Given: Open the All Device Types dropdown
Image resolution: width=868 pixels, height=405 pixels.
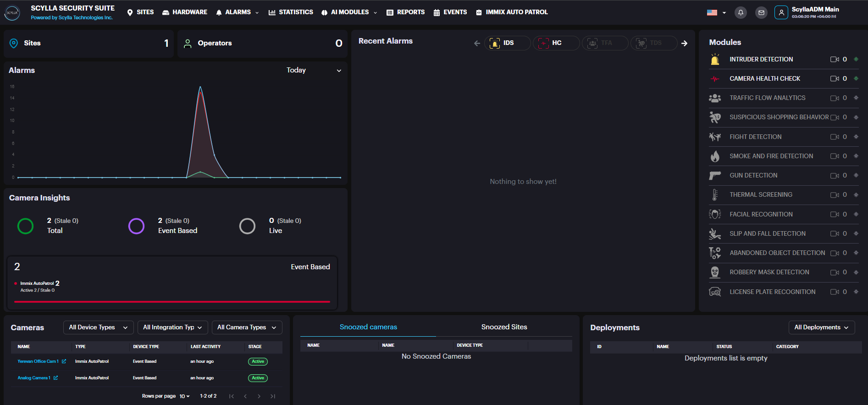Looking at the screenshot, I should coord(98,327).
